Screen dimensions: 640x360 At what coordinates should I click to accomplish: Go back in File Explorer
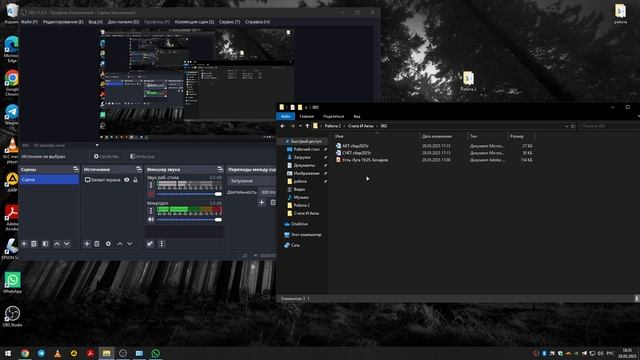282,126
